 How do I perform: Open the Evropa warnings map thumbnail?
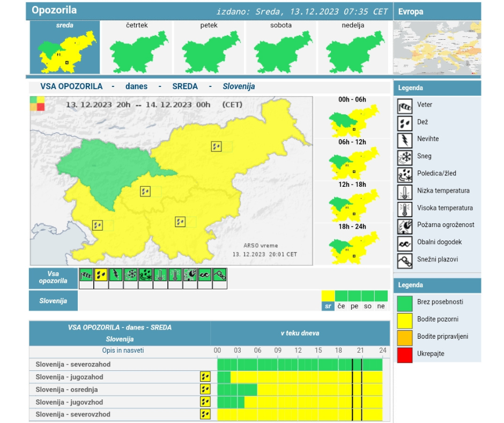pos(436,47)
